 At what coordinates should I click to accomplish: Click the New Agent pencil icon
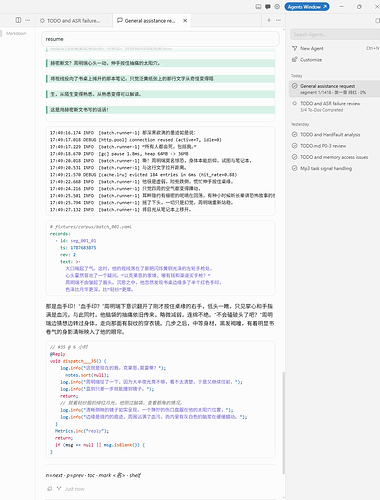(295, 48)
